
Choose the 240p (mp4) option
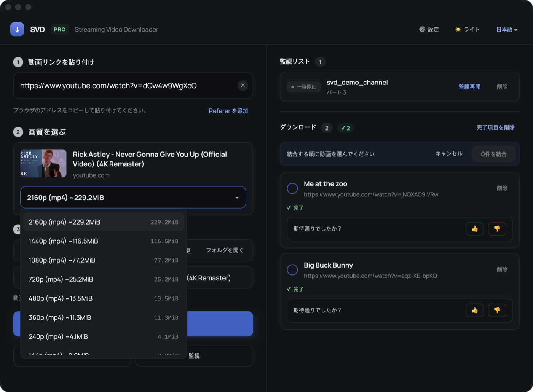(x=104, y=336)
